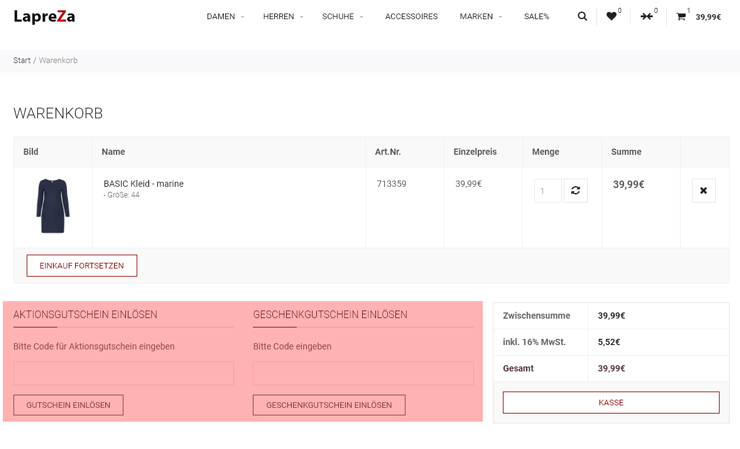Click the inkl. 16% MwSt. label
Screen dimensions: 740x449
[x=534, y=342]
